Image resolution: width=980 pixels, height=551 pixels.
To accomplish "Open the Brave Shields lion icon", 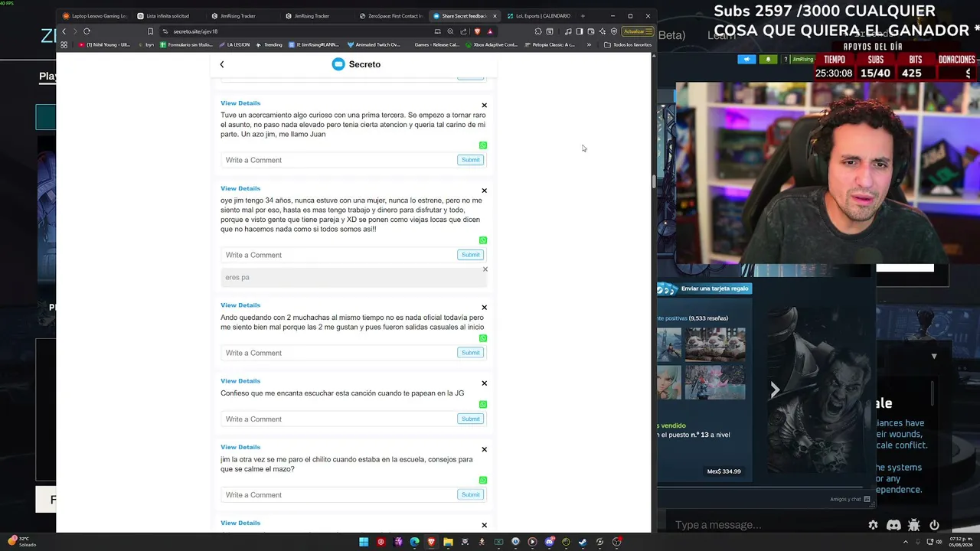I will pos(477,31).
